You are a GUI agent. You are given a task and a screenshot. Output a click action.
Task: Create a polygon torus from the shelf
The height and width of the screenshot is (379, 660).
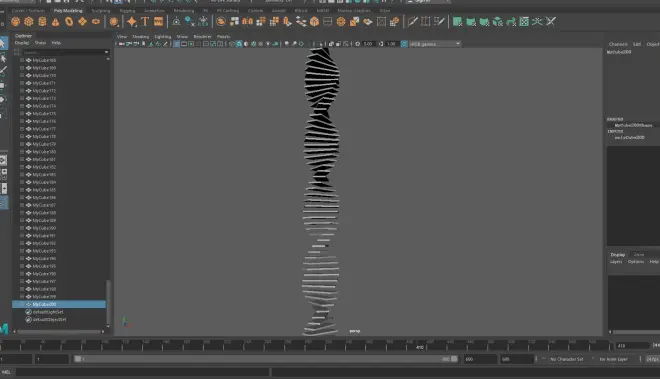pos(69,21)
